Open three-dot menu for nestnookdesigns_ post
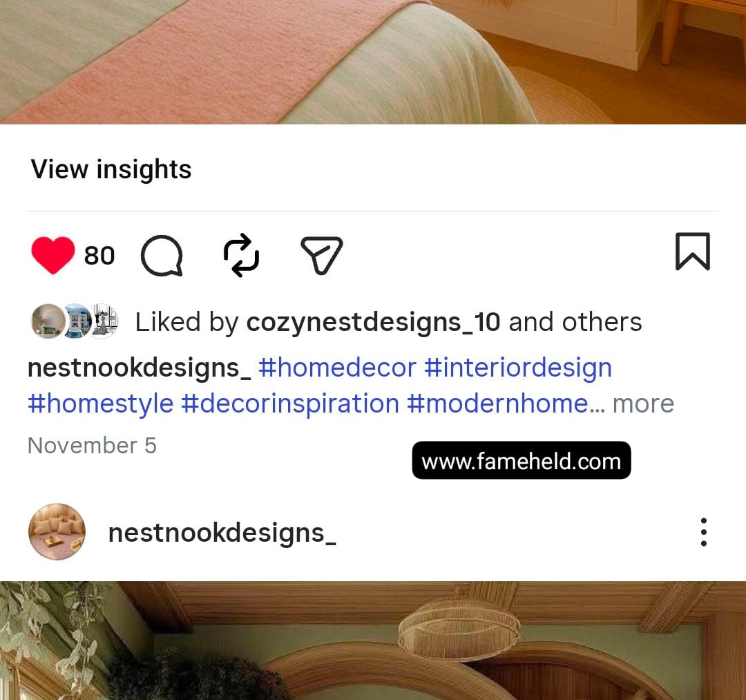Screen dimensions: 746x700 tap(704, 532)
